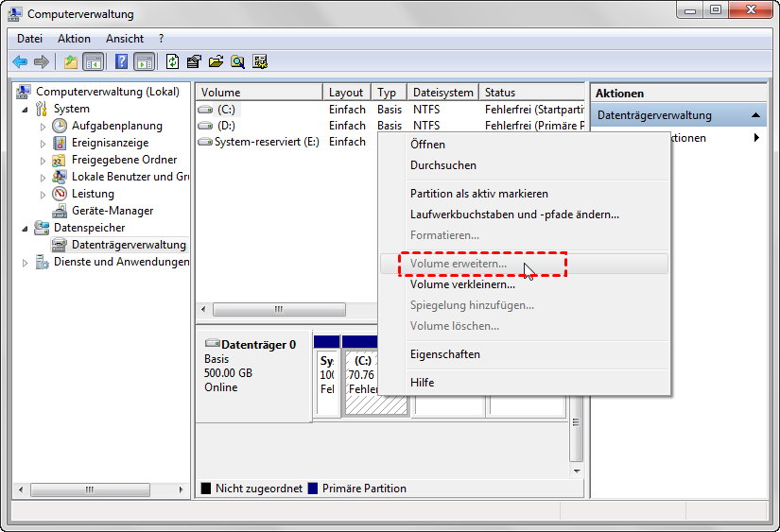This screenshot has width=780, height=532.
Task: Click the Volume erweitern menu entry
Action: 525,264
